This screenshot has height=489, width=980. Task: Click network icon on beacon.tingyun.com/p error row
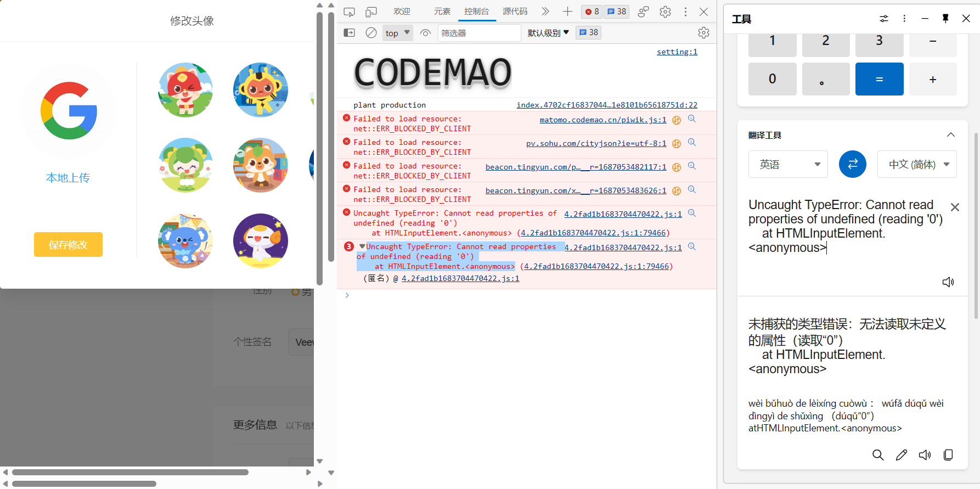(677, 167)
